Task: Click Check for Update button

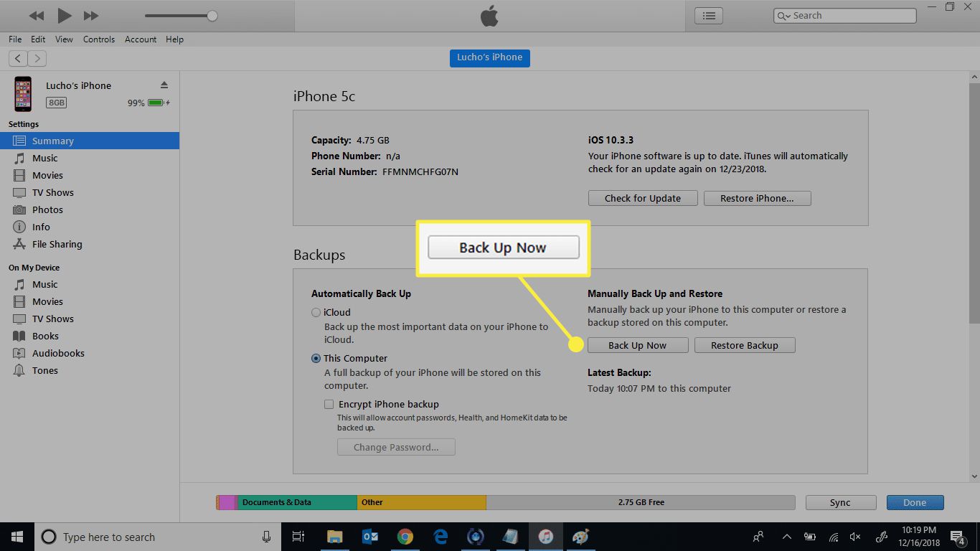Action: coord(642,198)
